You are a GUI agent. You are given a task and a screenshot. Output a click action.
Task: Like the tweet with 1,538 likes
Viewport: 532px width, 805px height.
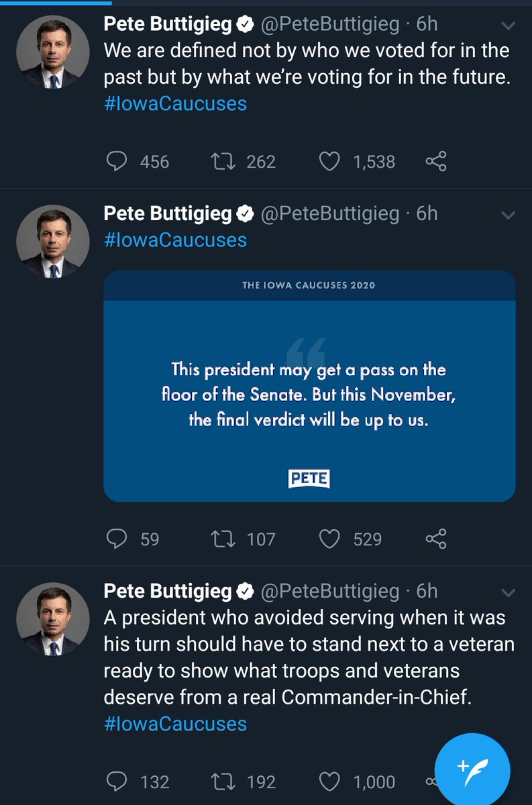pos(329,162)
